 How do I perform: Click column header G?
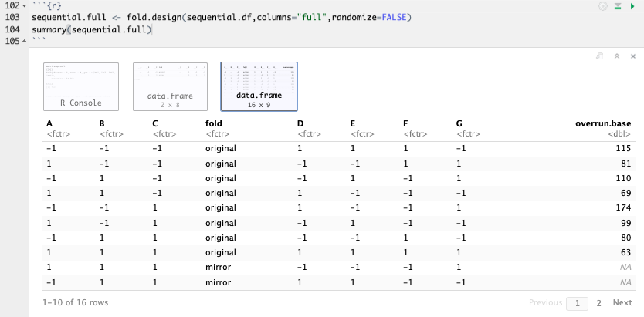[x=459, y=123]
